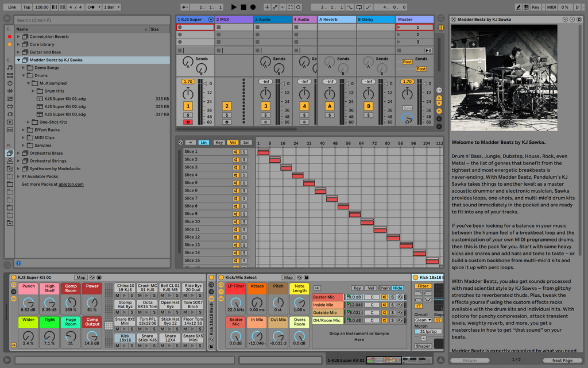Show the Vel zone editor in Kick/Mic Select chain list

tap(370, 288)
